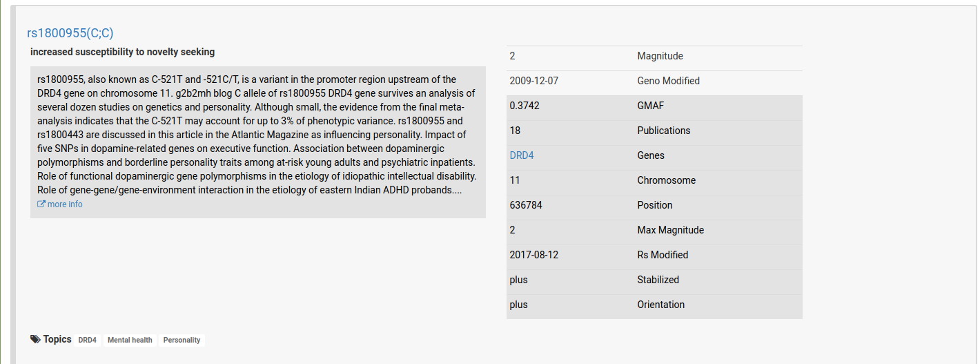Click the Topics tag icon

pyautogui.click(x=35, y=339)
